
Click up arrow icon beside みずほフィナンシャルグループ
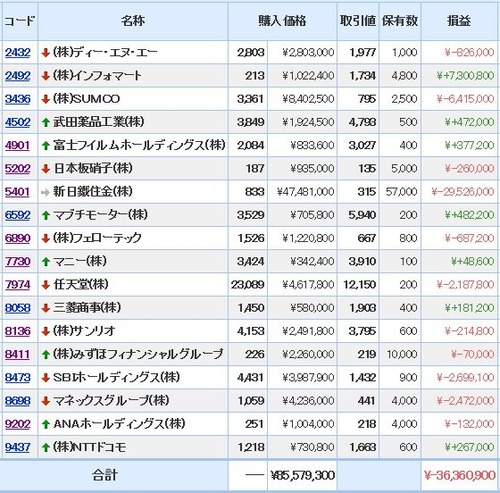(x=46, y=355)
